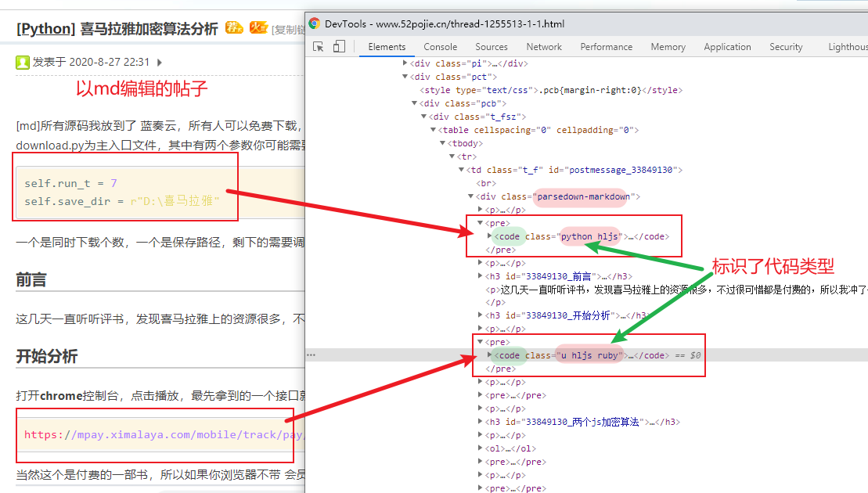This screenshot has width=868, height=493.
Task: Collapse the tbody node
Action: pos(442,142)
